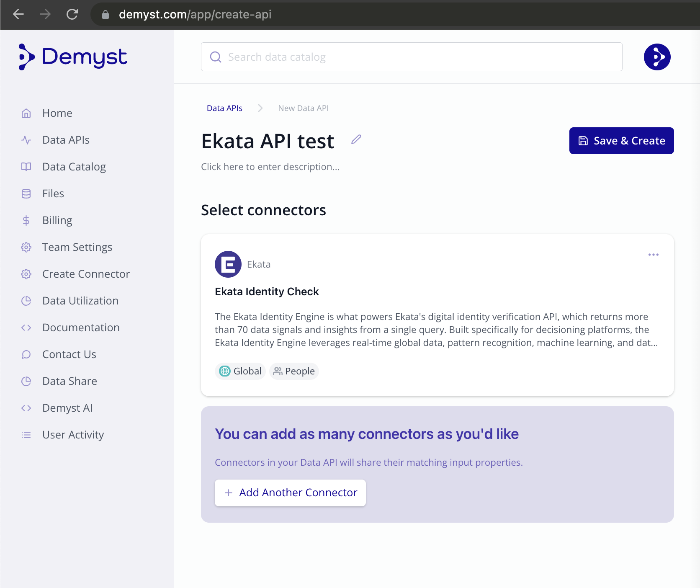Click the 'You can add as many connectors' heading
This screenshot has width=700, height=588.
click(x=367, y=434)
